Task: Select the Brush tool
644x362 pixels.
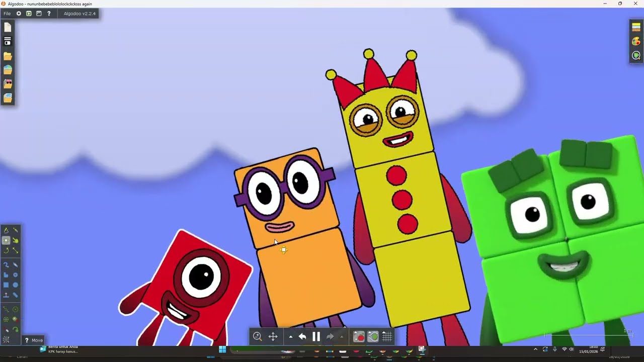Action: click(6, 264)
